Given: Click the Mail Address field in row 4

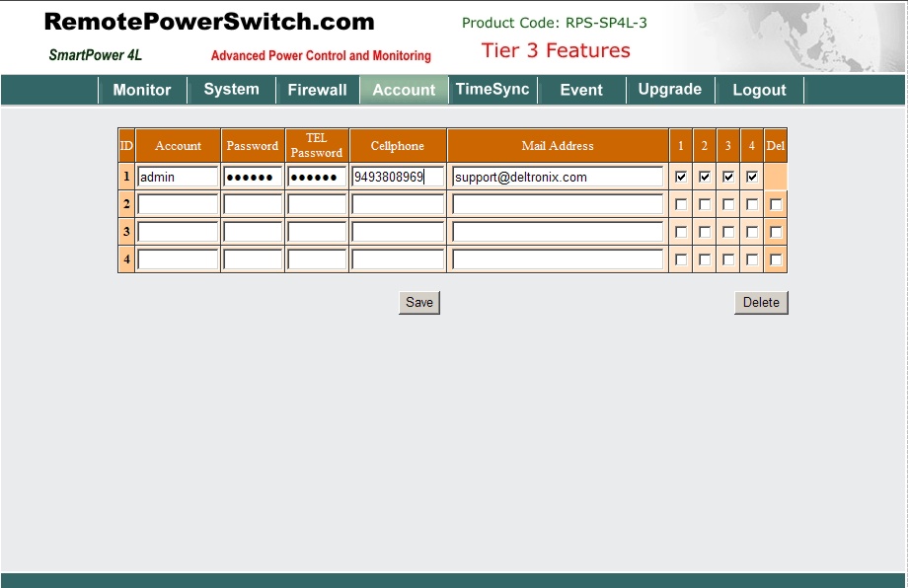Looking at the screenshot, I should [558, 259].
